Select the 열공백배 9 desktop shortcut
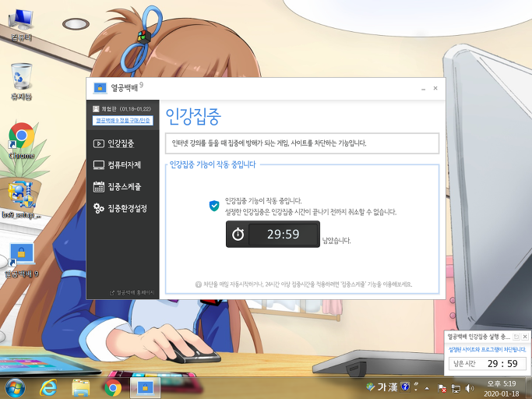The image size is (532, 399). tap(22, 260)
